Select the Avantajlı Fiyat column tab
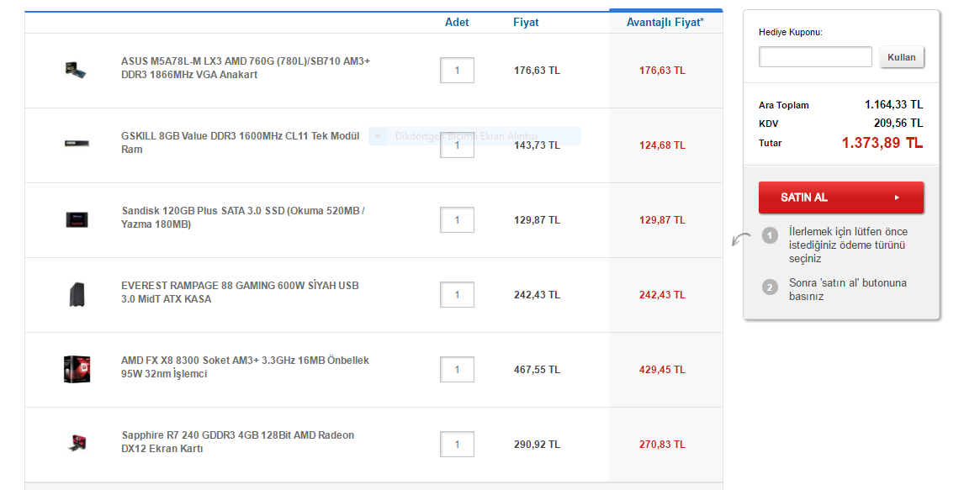This screenshot has height=490, width=980. [665, 22]
